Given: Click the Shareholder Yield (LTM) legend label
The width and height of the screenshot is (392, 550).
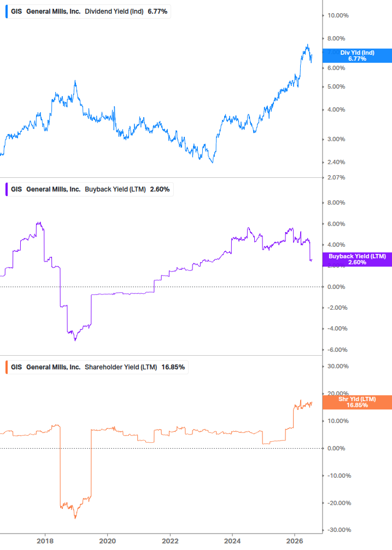Looking at the screenshot, I should coord(121,367).
